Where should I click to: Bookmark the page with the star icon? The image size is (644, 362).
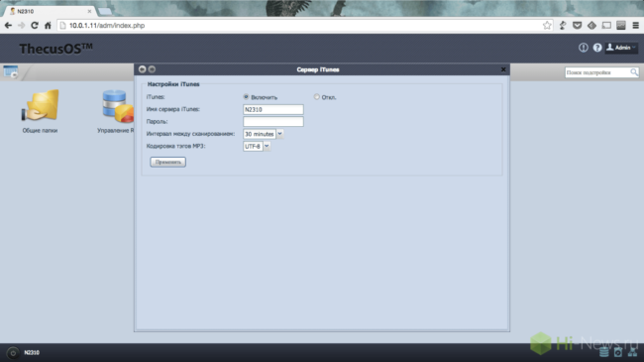click(x=547, y=26)
